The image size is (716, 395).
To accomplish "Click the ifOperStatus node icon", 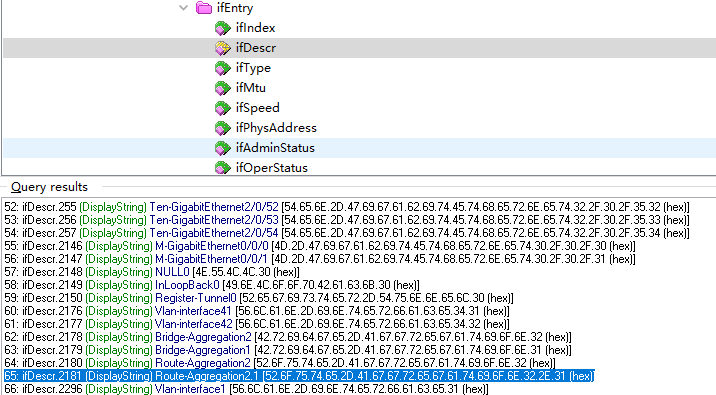I will (x=222, y=168).
